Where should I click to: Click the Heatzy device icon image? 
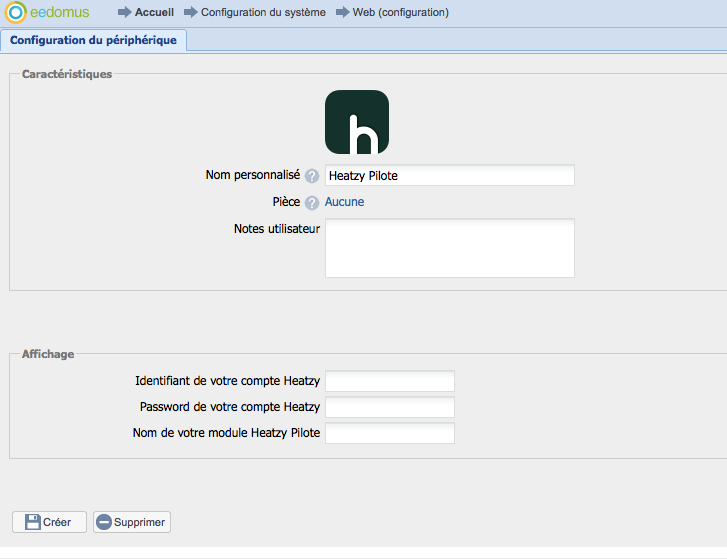pos(357,122)
